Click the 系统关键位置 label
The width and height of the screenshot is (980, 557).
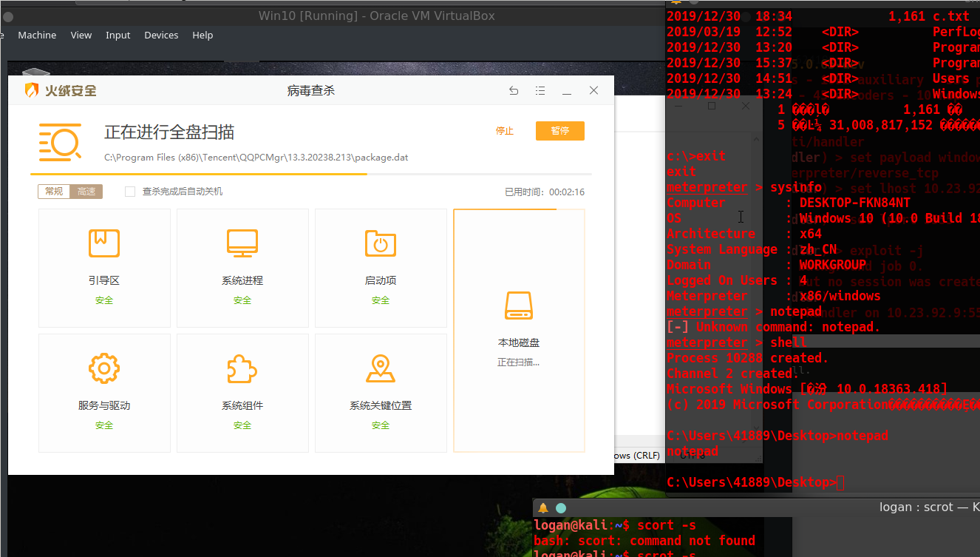381,405
